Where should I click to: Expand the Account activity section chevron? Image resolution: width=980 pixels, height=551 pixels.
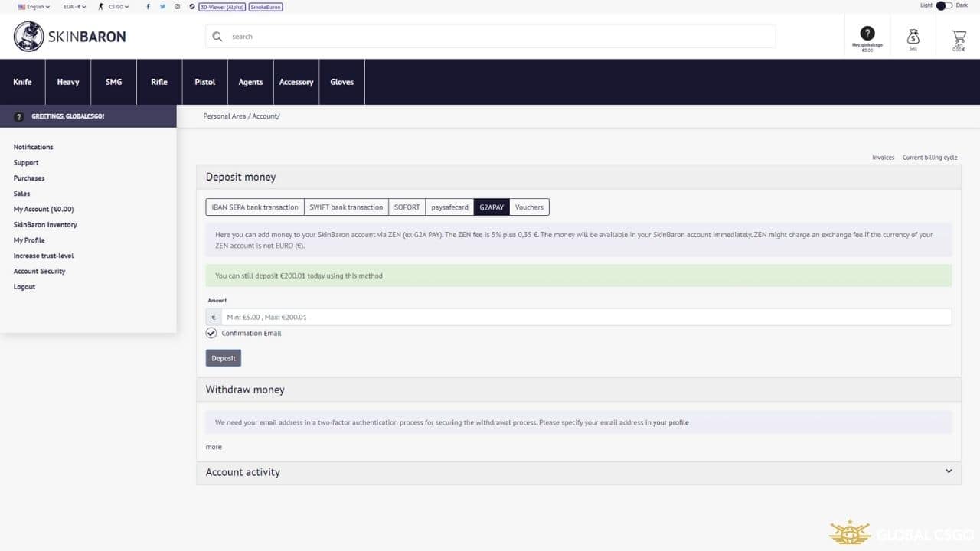pyautogui.click(x=949, y=471)
